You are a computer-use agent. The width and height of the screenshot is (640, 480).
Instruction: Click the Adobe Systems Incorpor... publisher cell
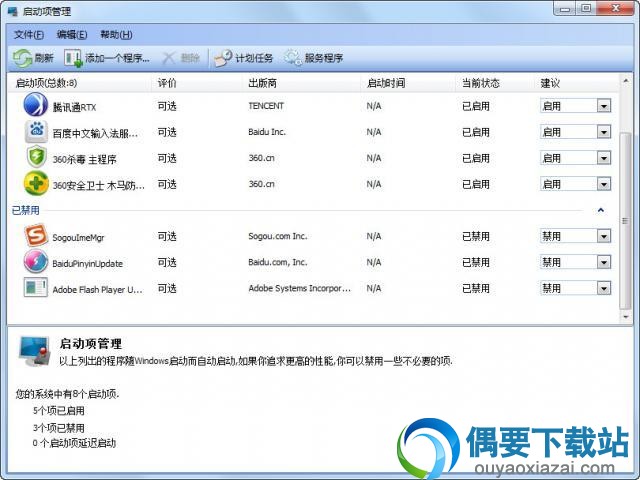[300, 288]
